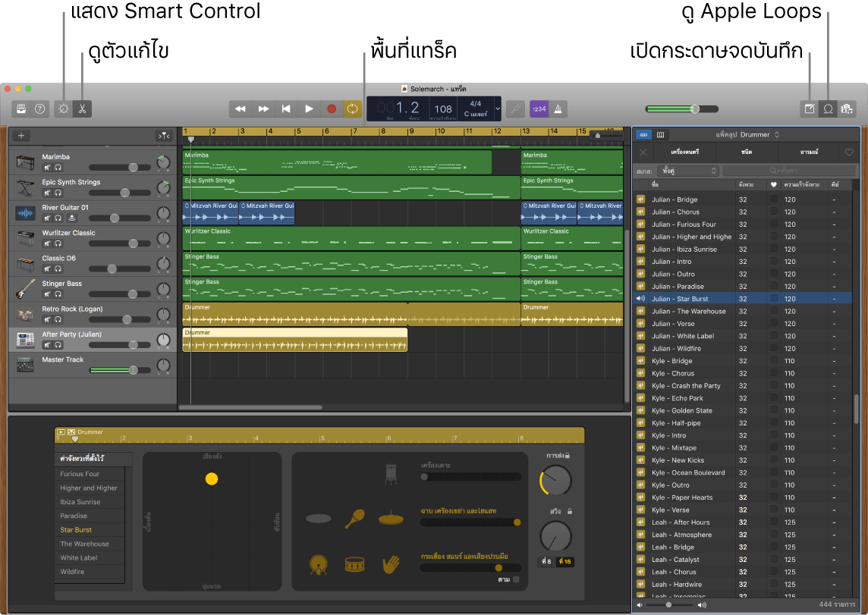This screenshot has height=615, width=868.
Task: Select the 16th swing button
Action: (565, 561)
